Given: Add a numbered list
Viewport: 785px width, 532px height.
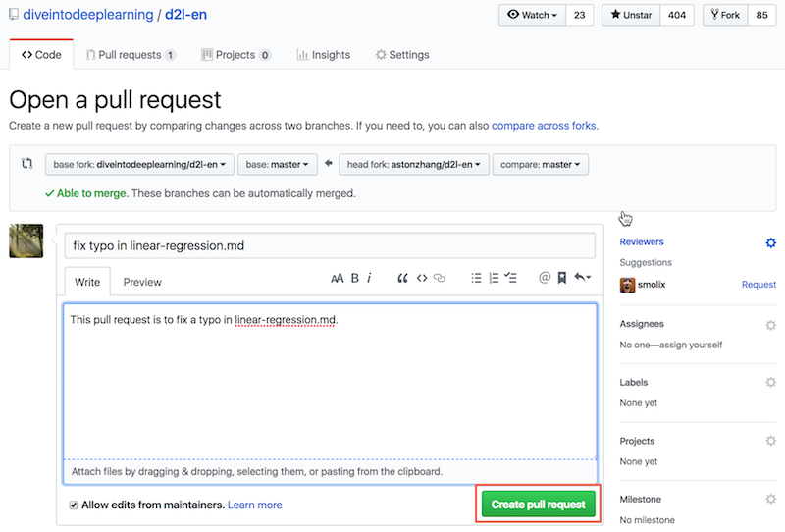Looking at the screenshot, I should tap(494, 278).
